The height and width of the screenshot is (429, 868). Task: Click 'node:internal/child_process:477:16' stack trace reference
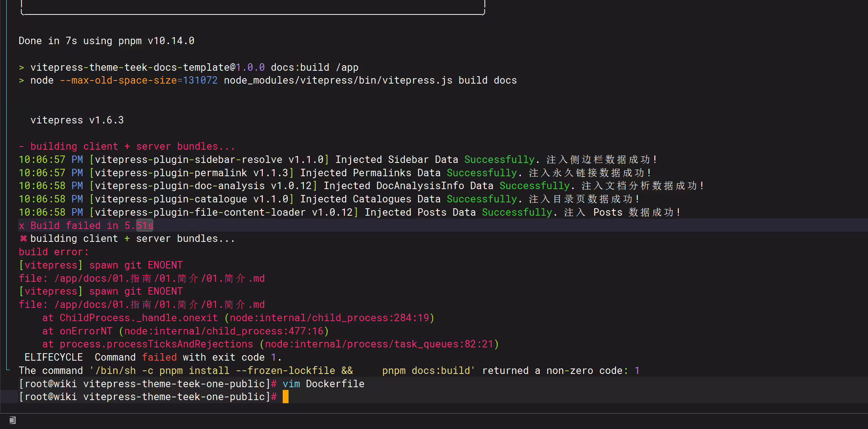coord(224,331)
